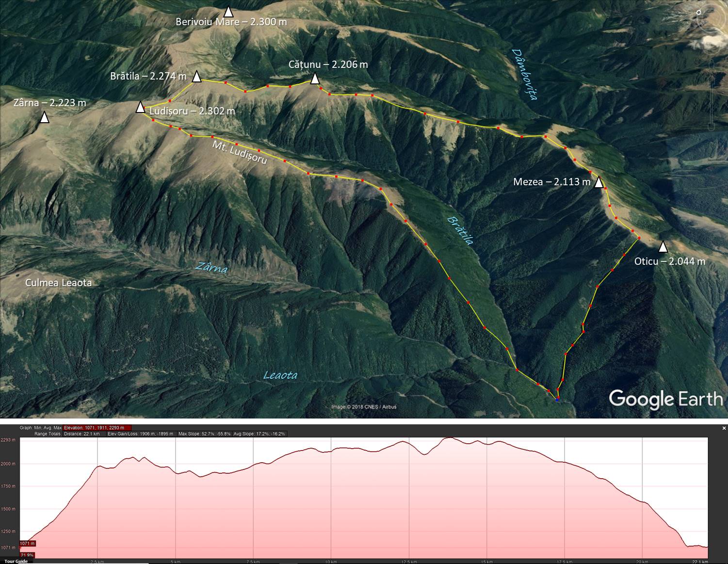The height and width of the screenshot is (564, 728).
Task: Click the Elevation min avg max readout
Action: coord(97,428)
